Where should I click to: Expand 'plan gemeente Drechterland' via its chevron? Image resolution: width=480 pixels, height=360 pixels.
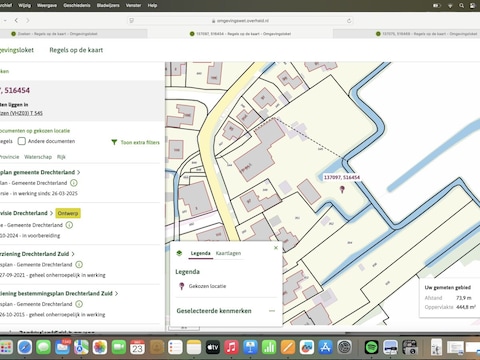point(79,172)
